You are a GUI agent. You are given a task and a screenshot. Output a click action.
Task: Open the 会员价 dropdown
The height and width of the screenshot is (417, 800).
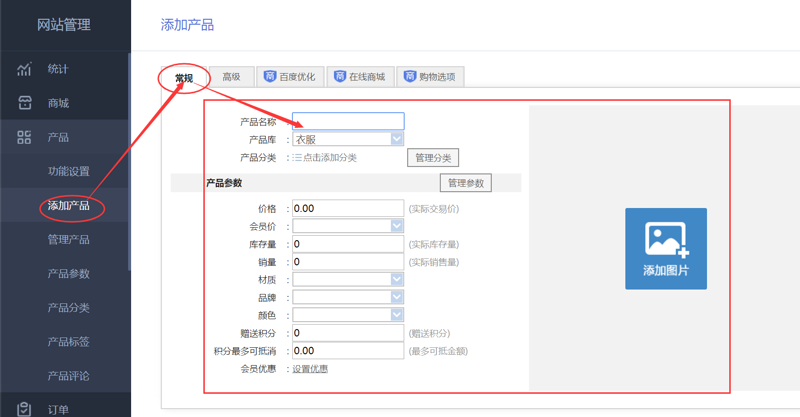(x=348, y=226)
